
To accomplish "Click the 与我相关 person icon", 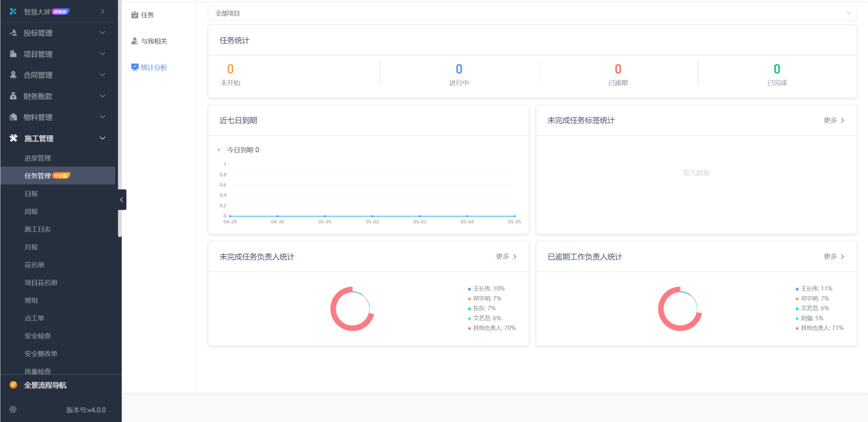I will pyautogui.click(x=134, y=41).
